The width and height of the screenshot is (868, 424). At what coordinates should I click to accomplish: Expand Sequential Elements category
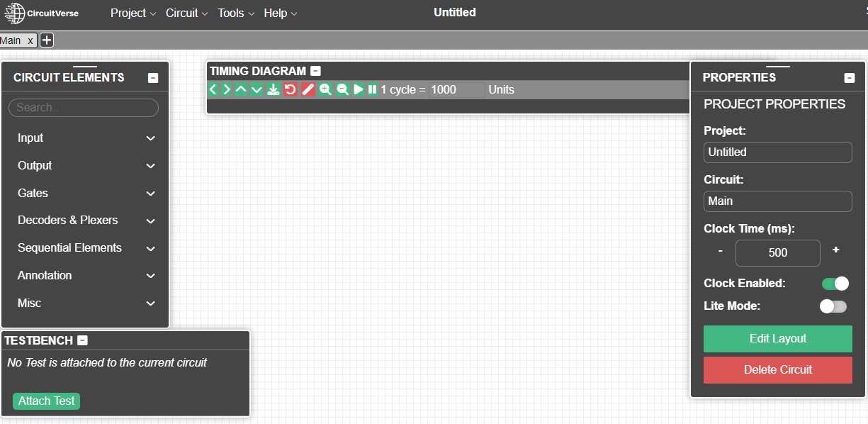(86, 248)
